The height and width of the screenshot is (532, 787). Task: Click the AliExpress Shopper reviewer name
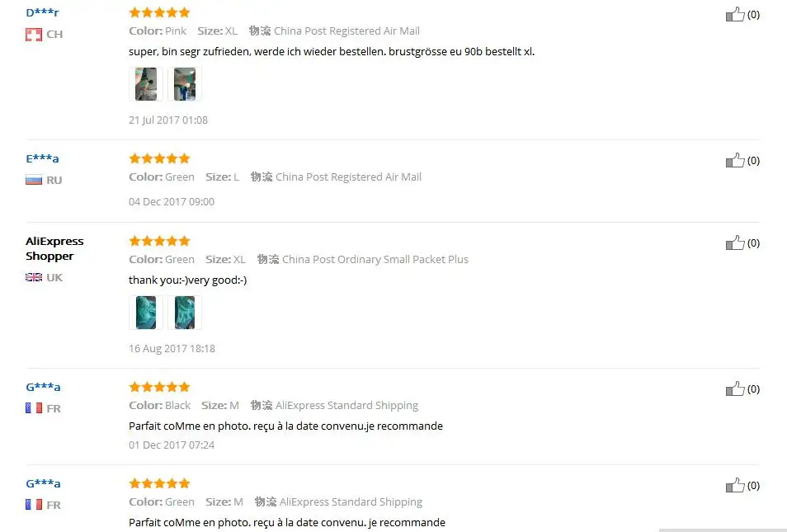pyautogui.click(x=54, y=248)
